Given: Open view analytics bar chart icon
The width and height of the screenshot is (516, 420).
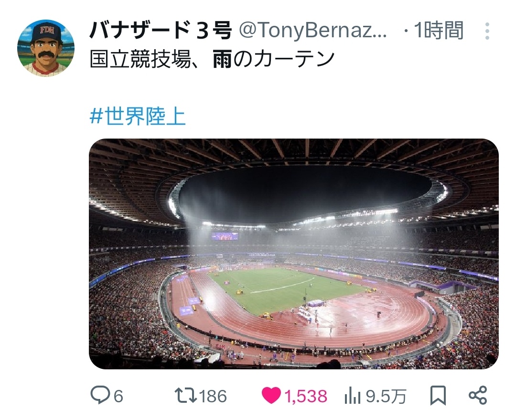Looking at the screenshot, I should pos(352,396).
